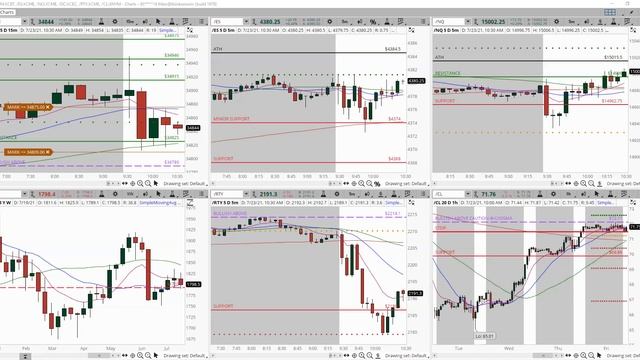The height and width of the screenshot is (360, 640).
Task: Open patterns icon on the /CL chart
Action: click(x=625, y=194)
